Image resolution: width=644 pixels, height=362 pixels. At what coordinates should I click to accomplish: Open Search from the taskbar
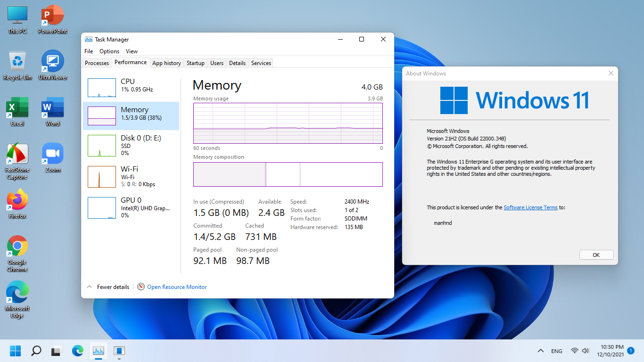pyautogui.click(x=36, y=351)
